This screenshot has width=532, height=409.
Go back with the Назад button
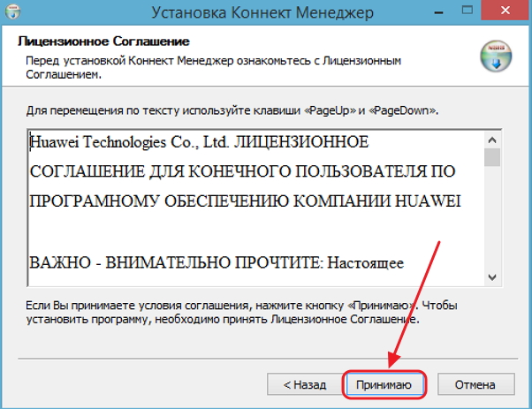[x=304, y=384]
